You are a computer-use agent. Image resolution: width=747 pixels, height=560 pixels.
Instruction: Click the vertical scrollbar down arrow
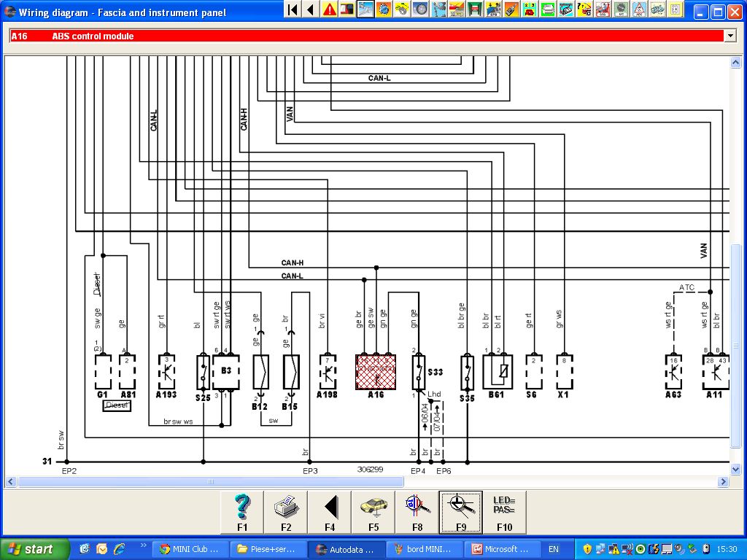[735, 468]
